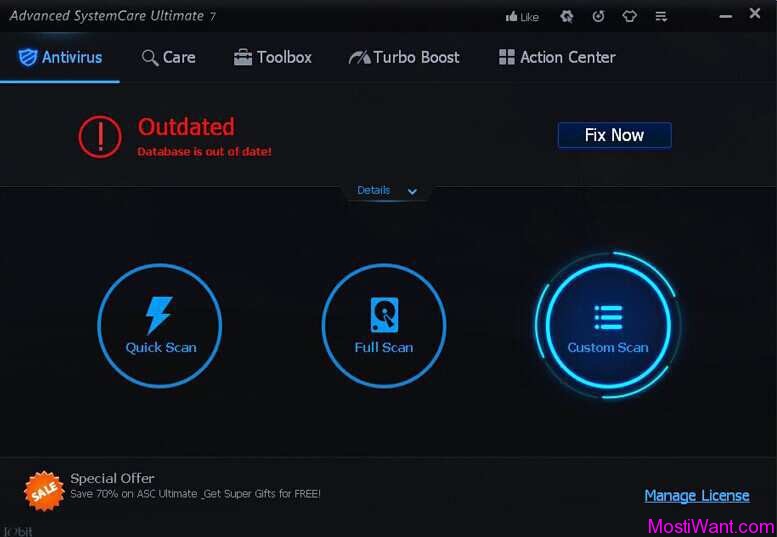Click the red Outdated warning icon

click(100, 137)
